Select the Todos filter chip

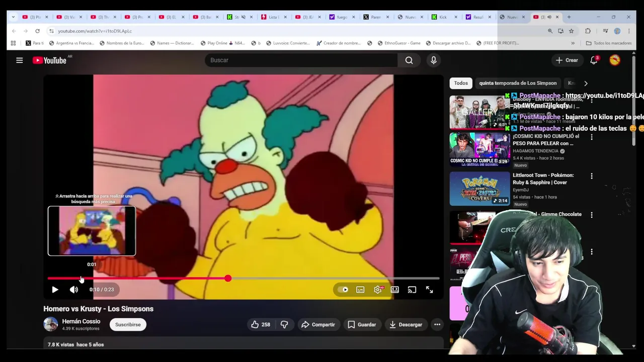461,83
